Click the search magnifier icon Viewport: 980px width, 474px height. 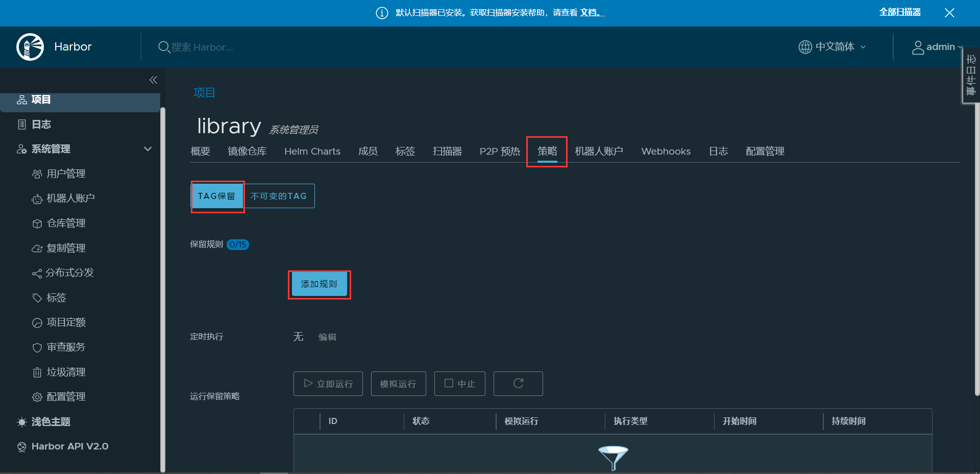pyautogui.click(x=164, y=47)
